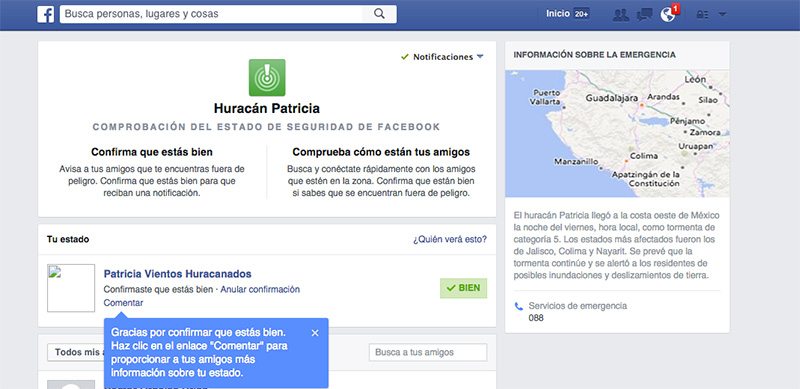This screenshot has width=800, height=389.
Task: Click the Huracán Patricia emergency map
Action: click(x=617, y=134)
